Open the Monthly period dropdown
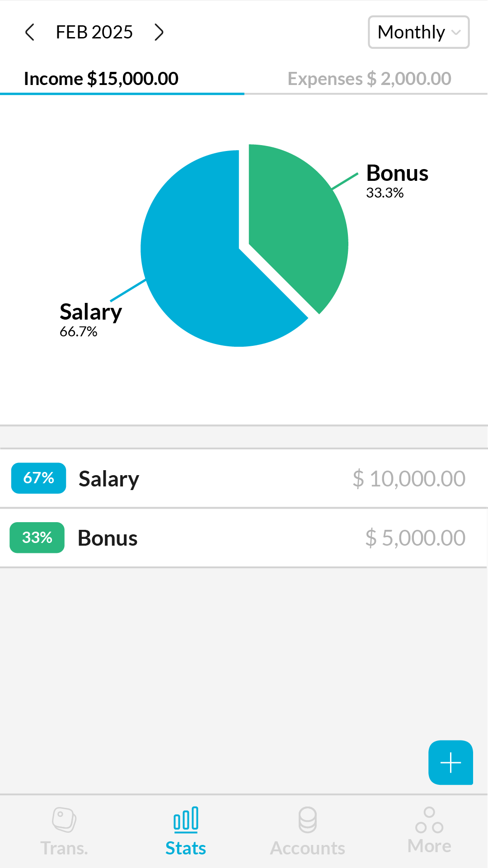The width and height of the screenshot is (488, 868). (x=418, y=33)
